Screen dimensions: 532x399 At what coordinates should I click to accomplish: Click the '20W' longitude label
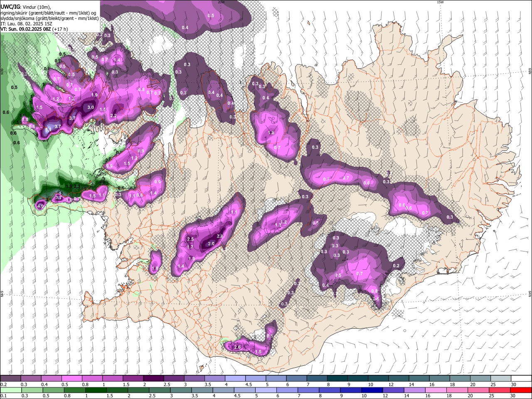(221, 2)
